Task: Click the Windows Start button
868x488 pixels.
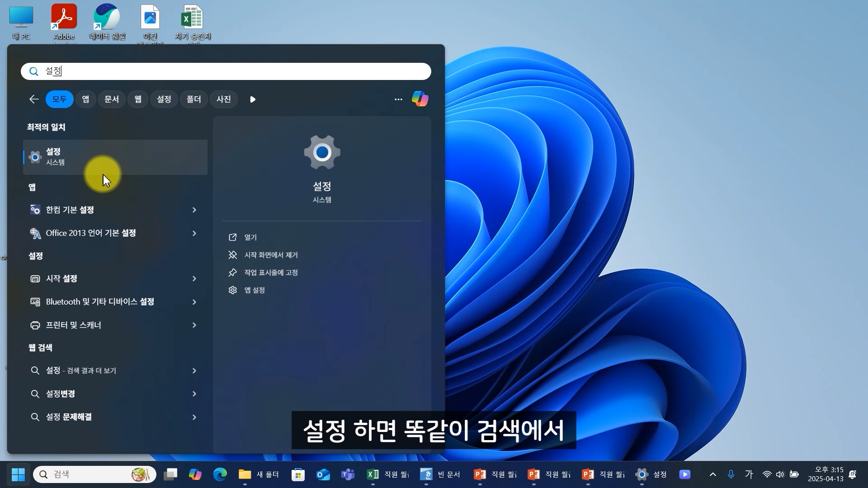Action: coord(18,474)
